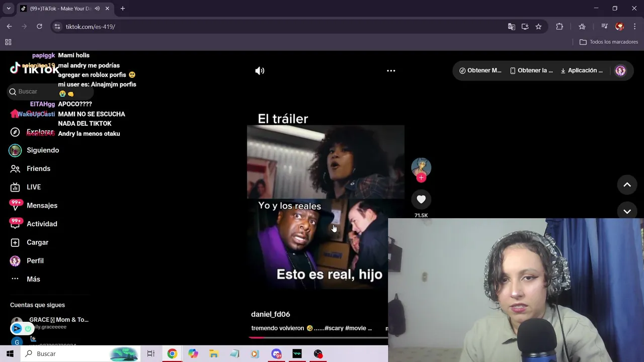Viewport: 644px width, 362px height.
Task: Close the TikTok browser tab
Action: click(107, 9)
